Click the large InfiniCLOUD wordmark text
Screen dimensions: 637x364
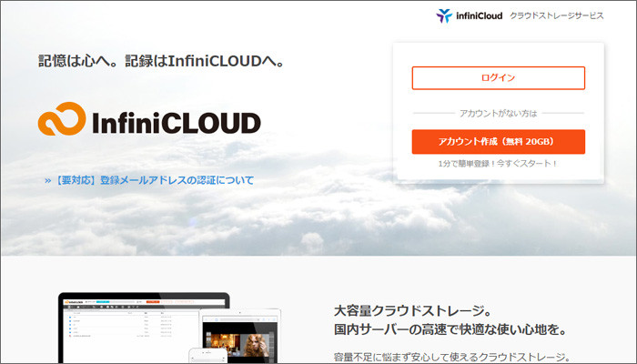pyautogui.click(x=177, y=123)
